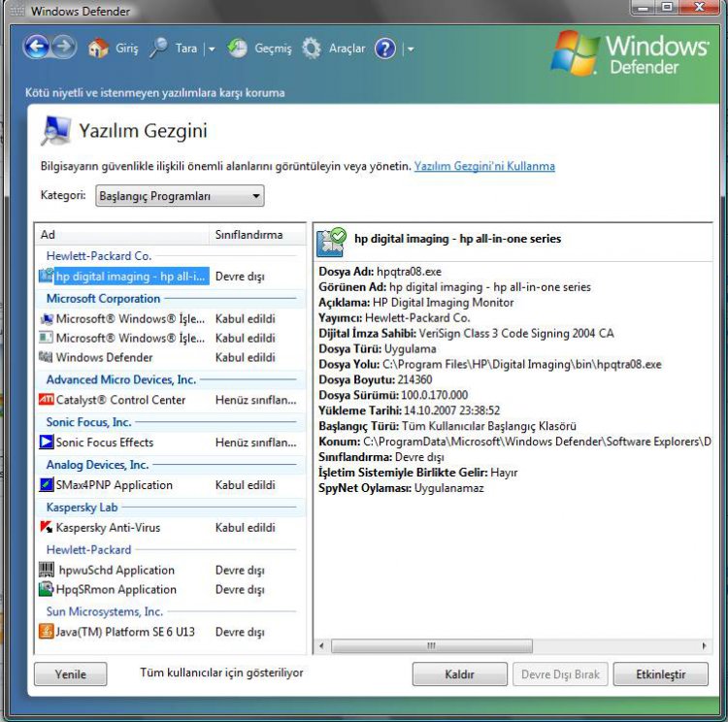The height and width of the screenshot is (722, 728).
Task: Open the Yazılım Gezgini'ni Kullanma link
Action: tap(484, 166)
